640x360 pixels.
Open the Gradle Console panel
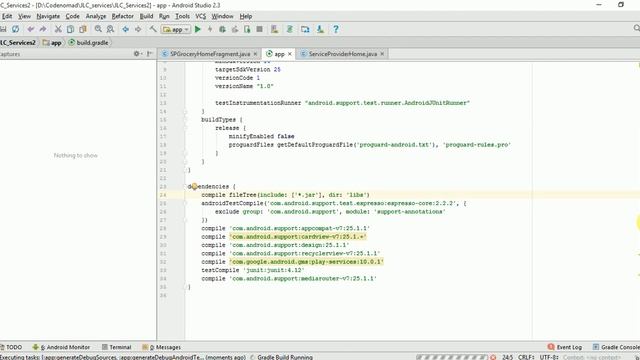coord(616,347)
